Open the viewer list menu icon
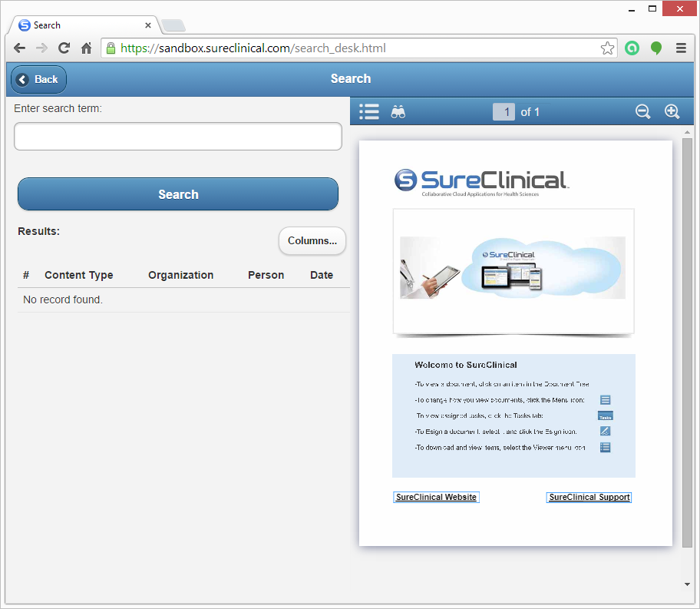Screen dimensions: 700x609 pyautogui.click(x=369, y=111)
